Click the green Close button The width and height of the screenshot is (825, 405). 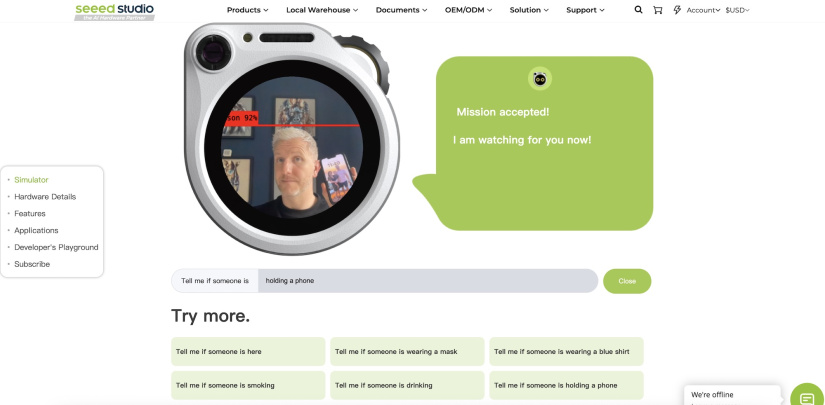[x=627, y=281]
